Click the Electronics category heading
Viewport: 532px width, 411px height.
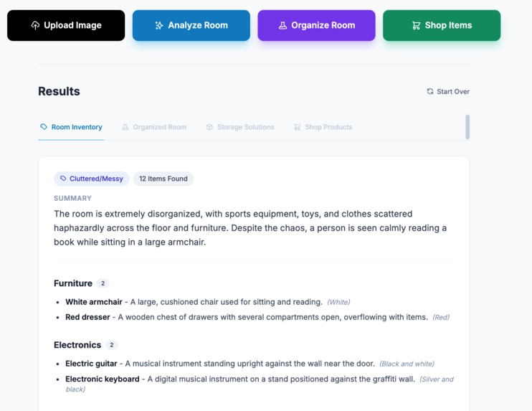click(x=77, y=345)
